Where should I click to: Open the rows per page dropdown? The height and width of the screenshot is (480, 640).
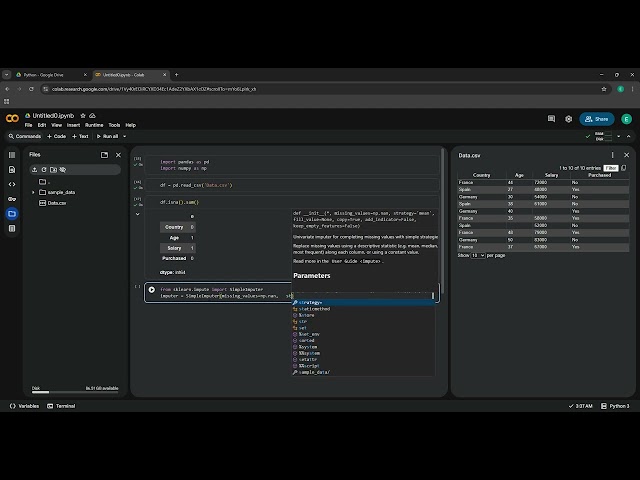coord(477,255)
